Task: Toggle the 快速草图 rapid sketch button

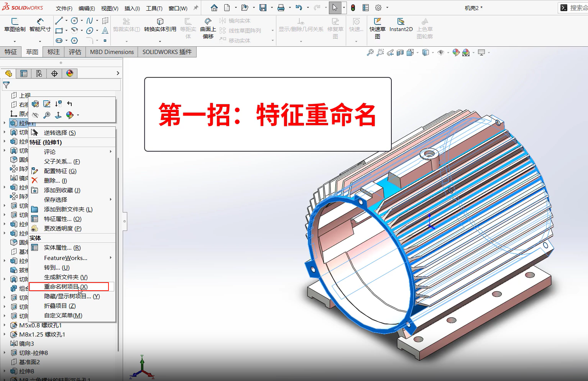Action: coord(378,28)
